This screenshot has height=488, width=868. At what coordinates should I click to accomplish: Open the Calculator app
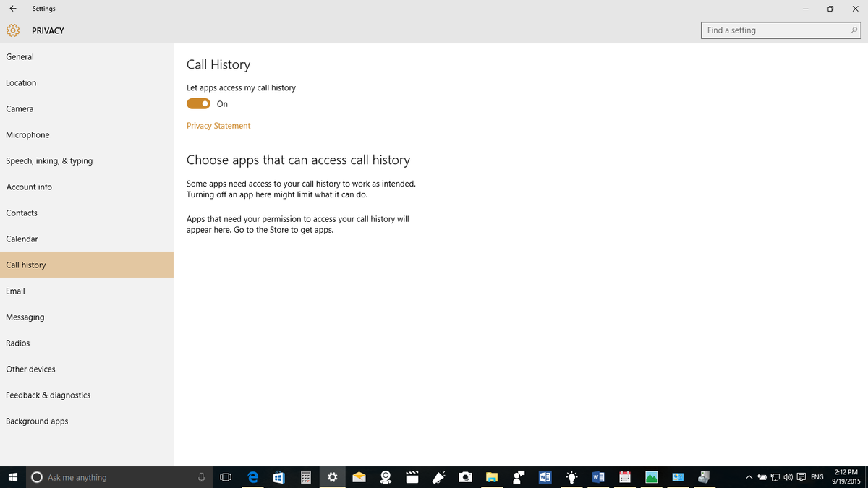[306, 477]
